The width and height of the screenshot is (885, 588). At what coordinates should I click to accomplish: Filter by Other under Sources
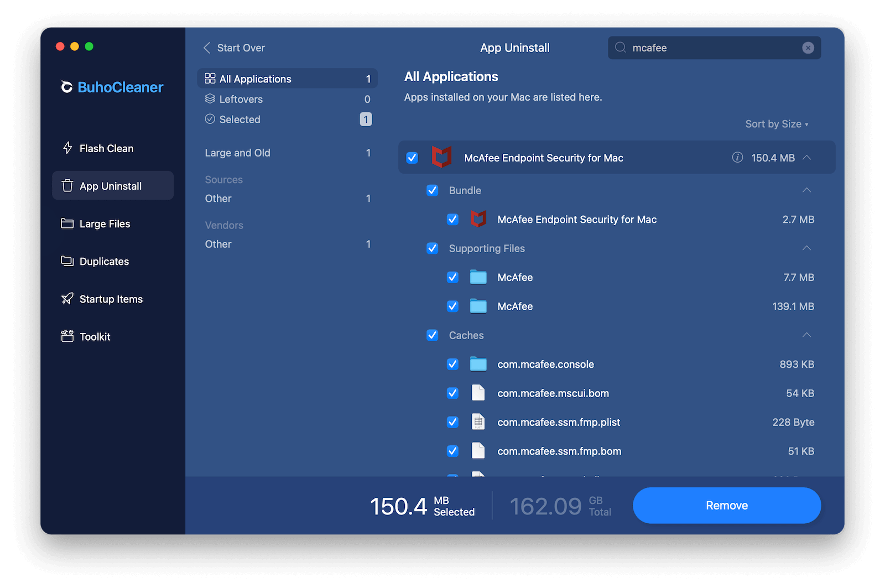tap(287, 198)
